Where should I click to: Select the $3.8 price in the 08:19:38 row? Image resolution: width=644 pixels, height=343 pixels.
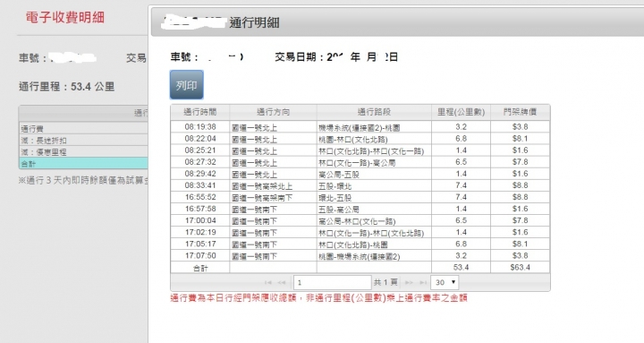(x=520, y=126)
